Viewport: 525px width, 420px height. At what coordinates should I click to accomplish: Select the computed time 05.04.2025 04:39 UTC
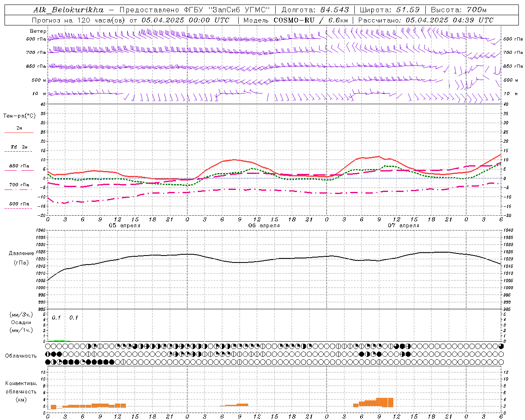pyautogui.click(x=450, y=20)
